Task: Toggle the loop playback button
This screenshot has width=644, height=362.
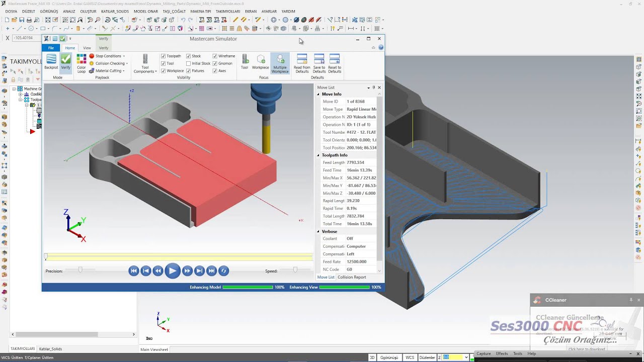Action: tap(224, 270)
